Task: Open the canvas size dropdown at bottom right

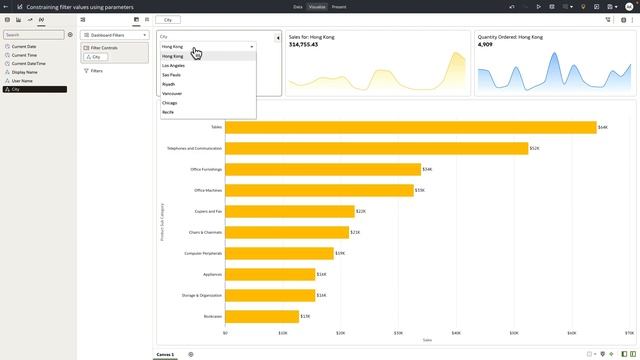Action: tap(591, 354)
